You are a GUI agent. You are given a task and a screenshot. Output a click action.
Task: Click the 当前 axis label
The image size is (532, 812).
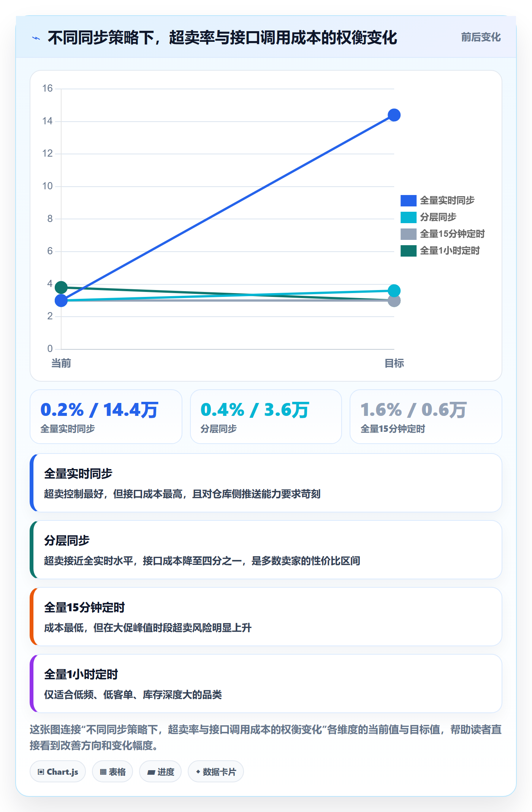[61, 363]
